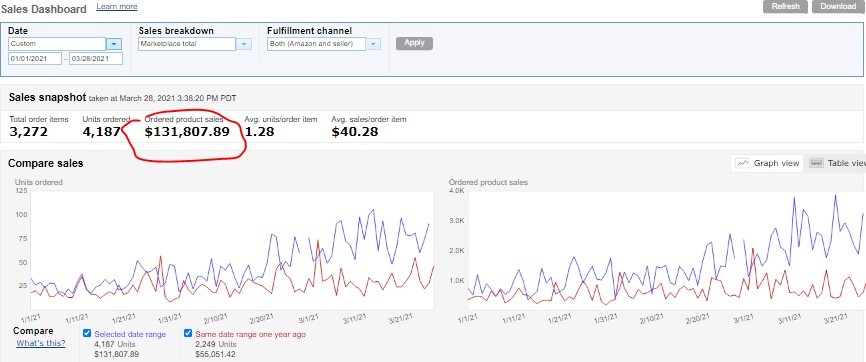Screen dimensions: 866x362
Task: Switch to Graph view tab
Action: point(768,163)
